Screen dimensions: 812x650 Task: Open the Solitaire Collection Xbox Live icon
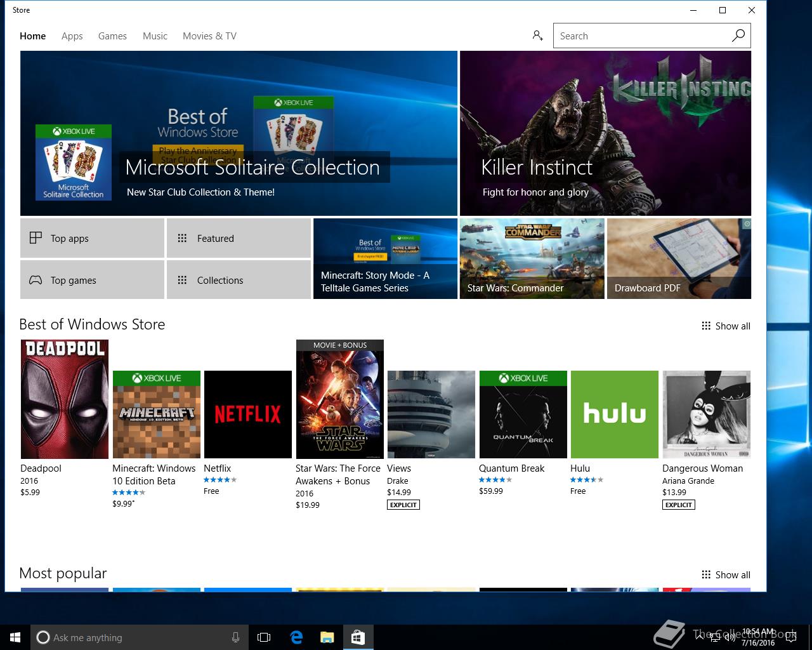[x=74, y=162]
